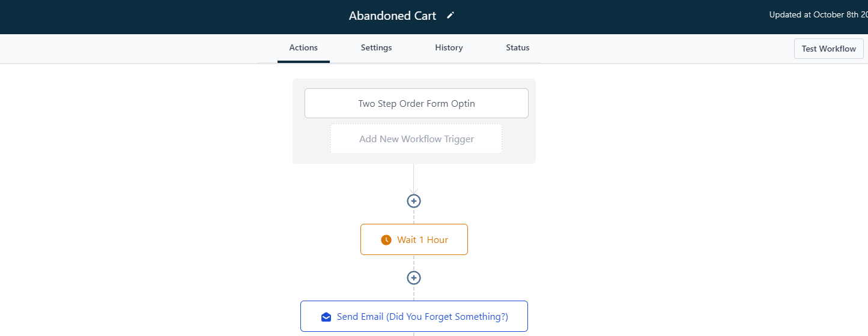
Task: Select the Wait 1 Hour text label
Action: [x=422, y=240]
